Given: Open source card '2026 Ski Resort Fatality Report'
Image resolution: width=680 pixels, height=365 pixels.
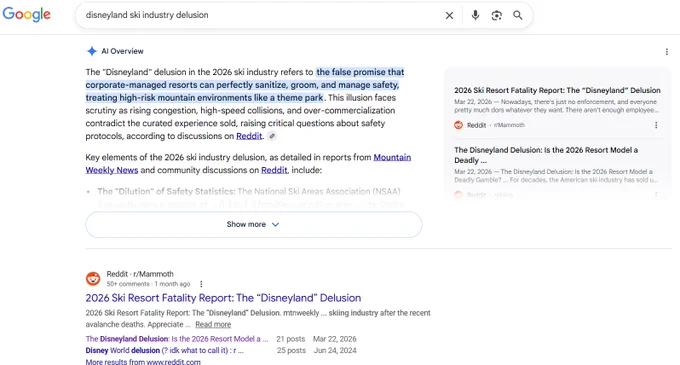Looking at the screenshot, I should coord(557,90).
